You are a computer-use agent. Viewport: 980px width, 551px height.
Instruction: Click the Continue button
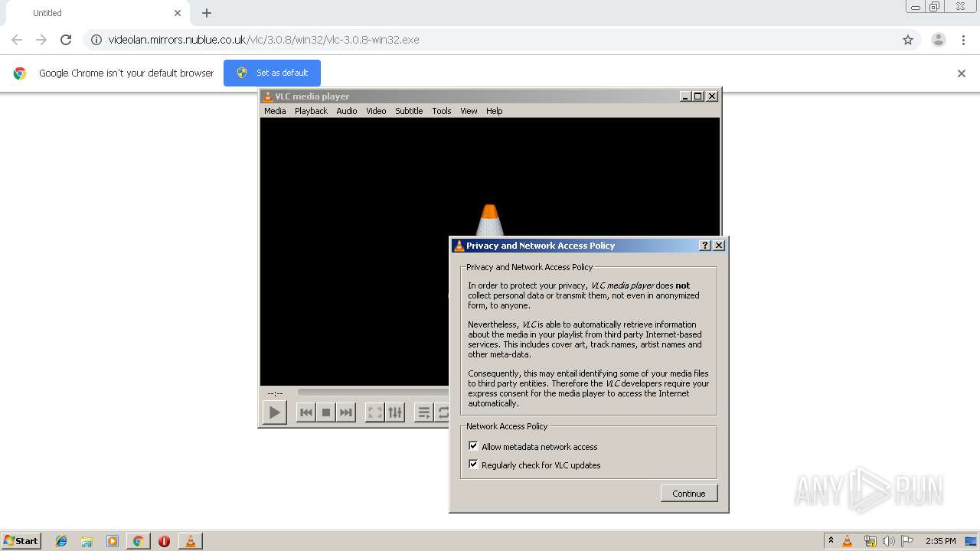(689, 494)
